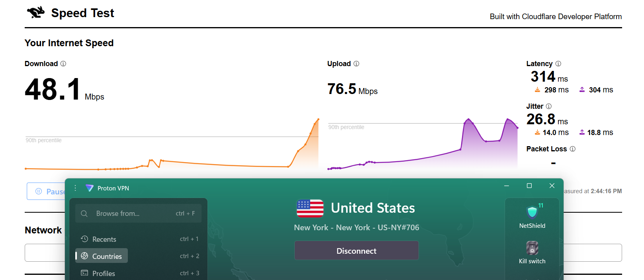Click the Cloudflare speed test rabbit logo

(36, 13)
